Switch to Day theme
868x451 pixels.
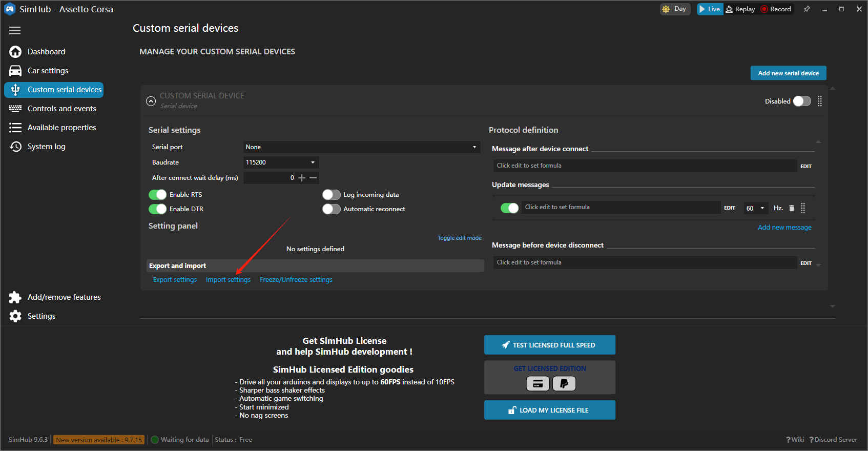pos(675,9)
